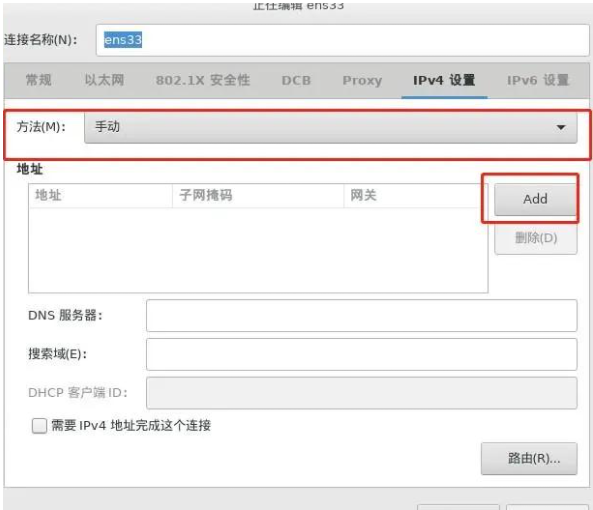This screenshot has width=593, height=510.
Task: Click the 地址 column header
Action: click(100, 195)
